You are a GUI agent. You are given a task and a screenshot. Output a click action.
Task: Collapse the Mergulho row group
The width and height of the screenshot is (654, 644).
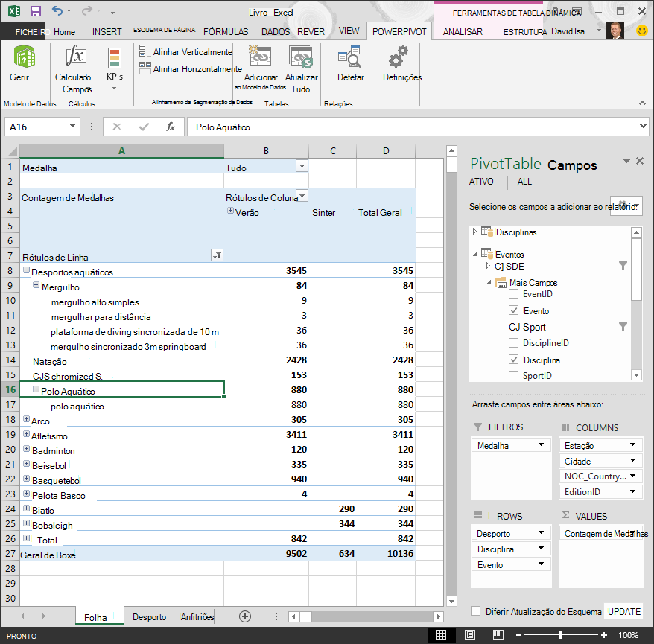coord(36,285)
